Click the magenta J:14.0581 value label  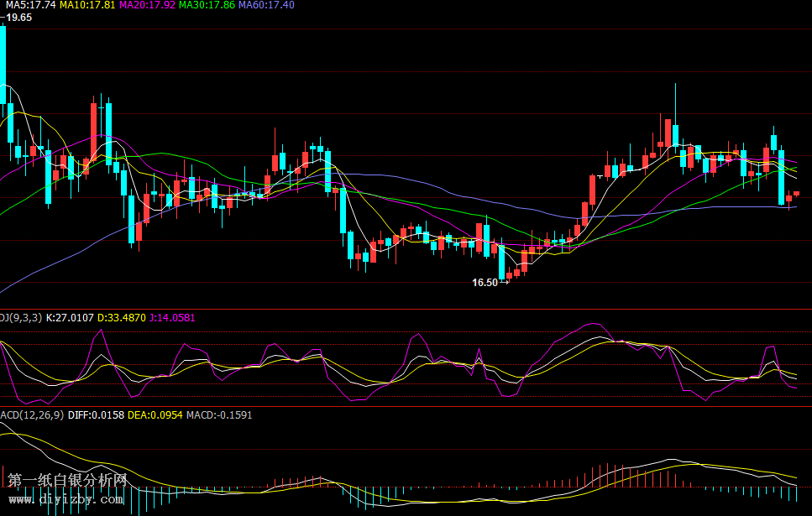click(x=172, y=318)
